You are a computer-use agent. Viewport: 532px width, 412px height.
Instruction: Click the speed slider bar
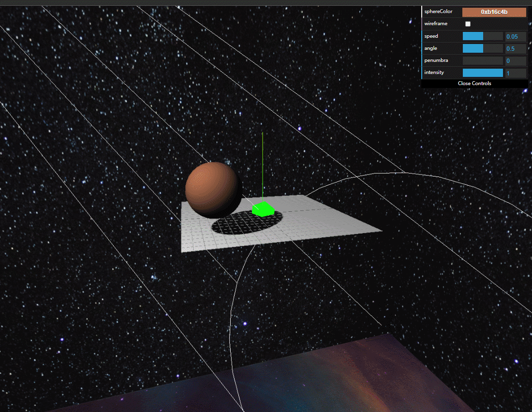point(483,36)
